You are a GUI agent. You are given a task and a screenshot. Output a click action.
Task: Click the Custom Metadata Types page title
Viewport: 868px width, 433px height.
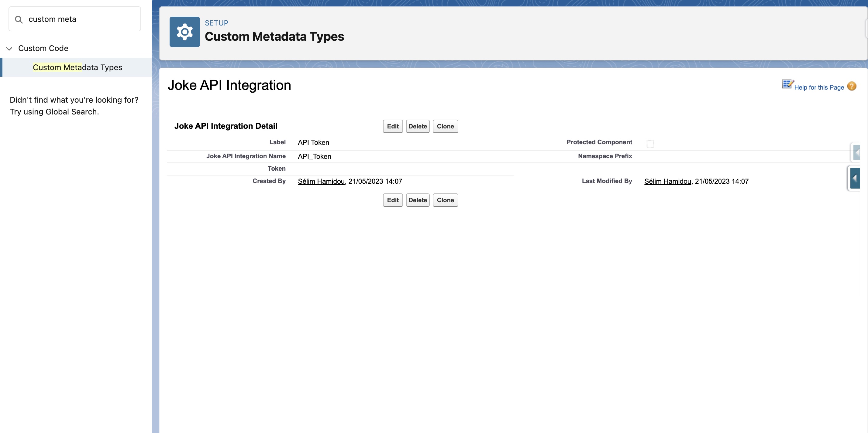click(x=274, y=36)
